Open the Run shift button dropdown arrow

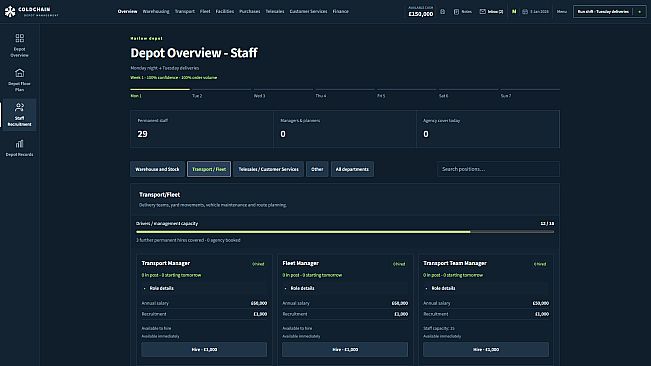[639, 12]
